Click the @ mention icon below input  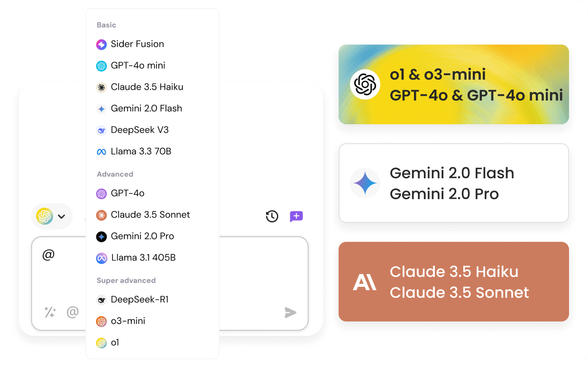pyautogui.click(x=73, y=312)
